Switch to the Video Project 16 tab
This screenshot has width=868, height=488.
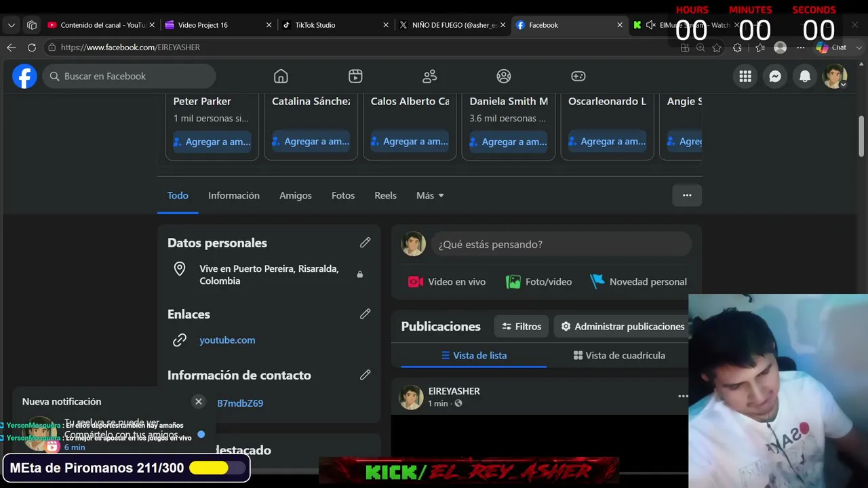(x=218, y=25)
